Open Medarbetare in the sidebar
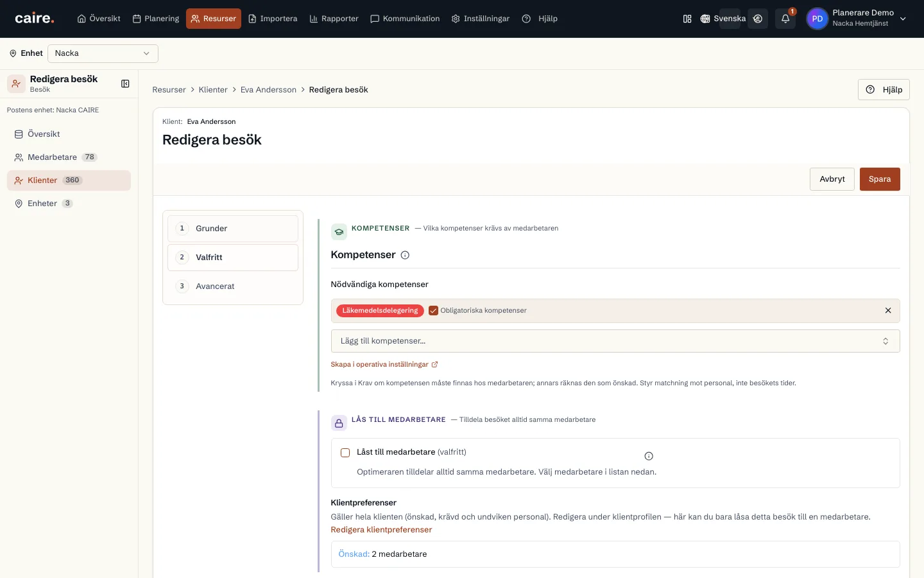924x578 pixels. 69,157
